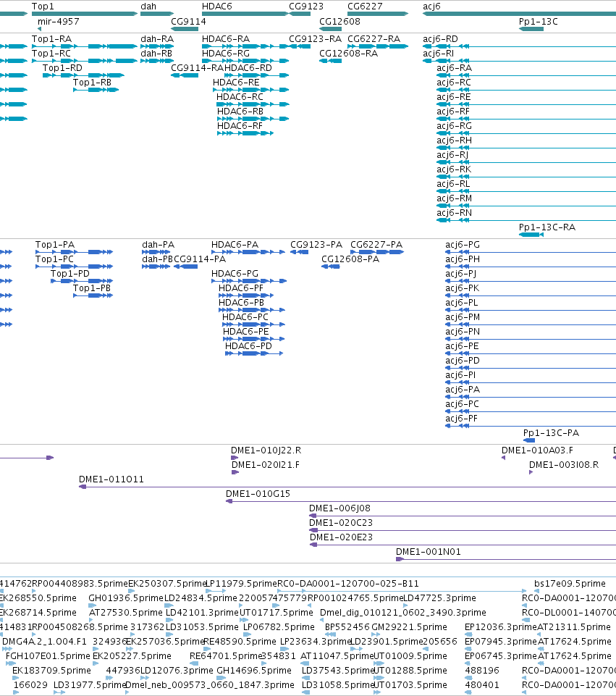616x696 pixels.
Task: Select the LD42101.3prime EST
Action: click(x=169, y=620)
